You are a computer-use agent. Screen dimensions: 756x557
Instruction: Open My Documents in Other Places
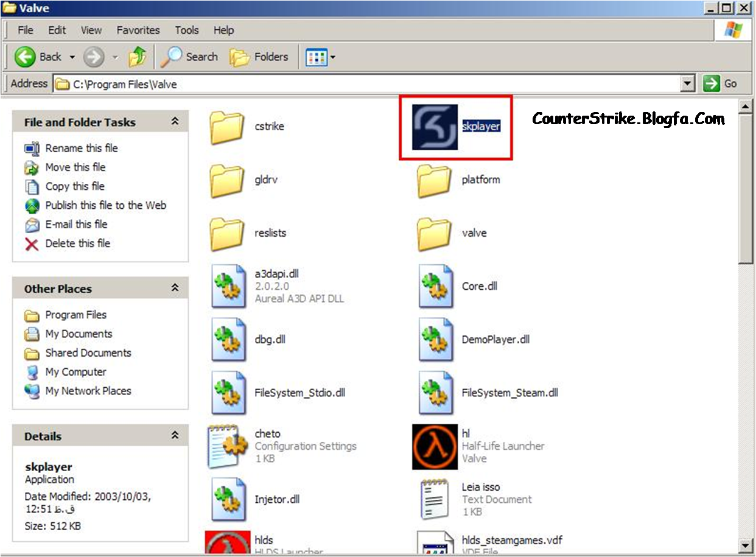tap(79, 334)
